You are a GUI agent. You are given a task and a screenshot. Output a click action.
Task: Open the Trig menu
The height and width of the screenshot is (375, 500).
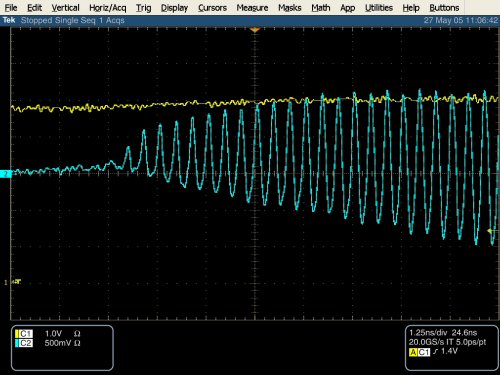click(x=143, y=8)
